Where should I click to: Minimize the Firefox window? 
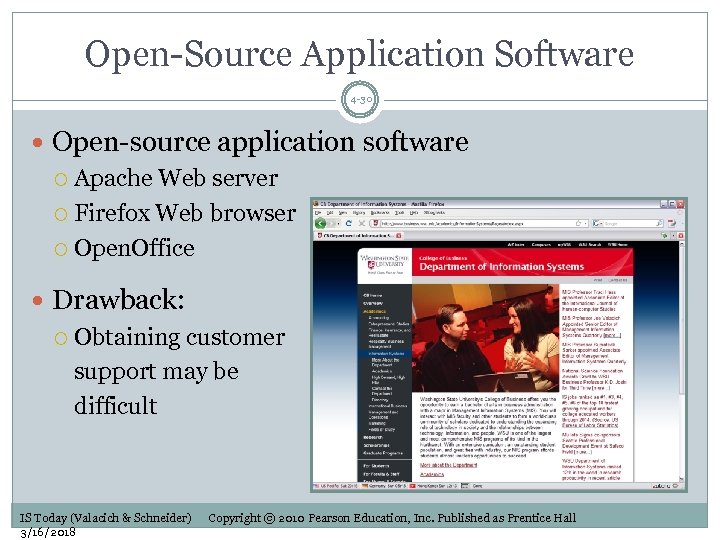tap(664, 203)
